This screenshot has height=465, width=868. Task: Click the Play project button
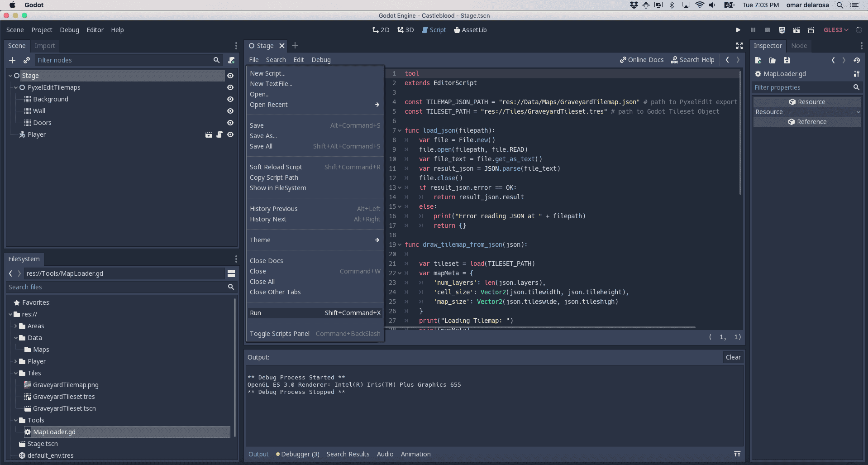738,30
